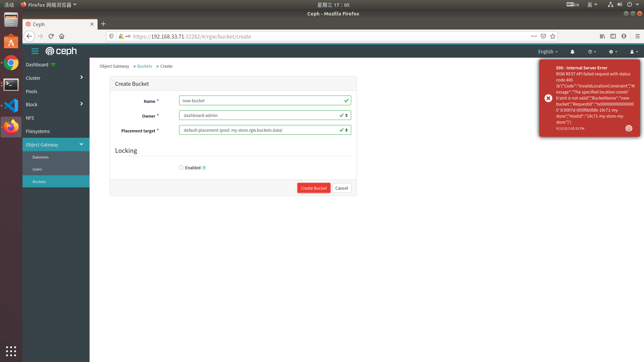Open the terminal from Ubuntu dock
The height and width of the screenshot is (362, 644).
[x=11, y=84]
